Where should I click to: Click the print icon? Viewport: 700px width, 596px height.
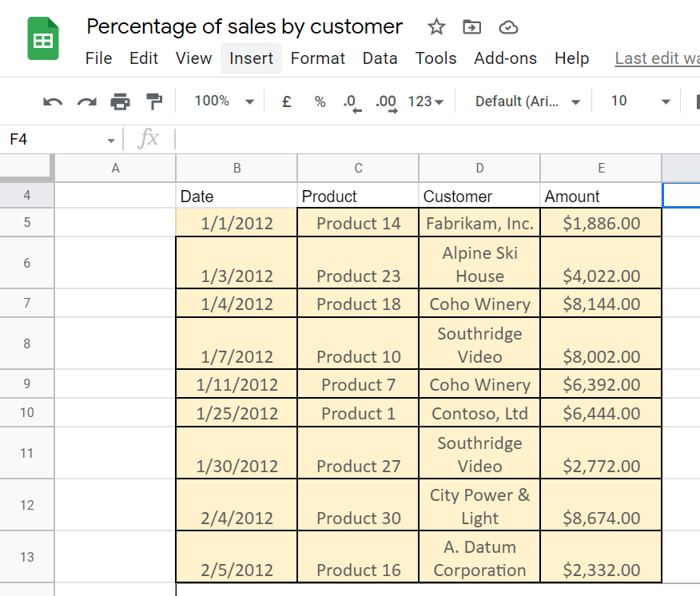point(120,101)
